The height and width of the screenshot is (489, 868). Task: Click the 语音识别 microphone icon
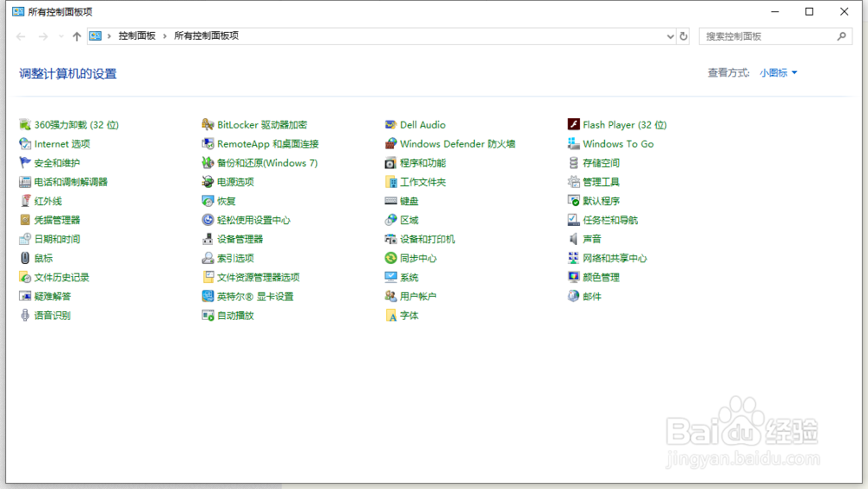(x=25, y=315)
